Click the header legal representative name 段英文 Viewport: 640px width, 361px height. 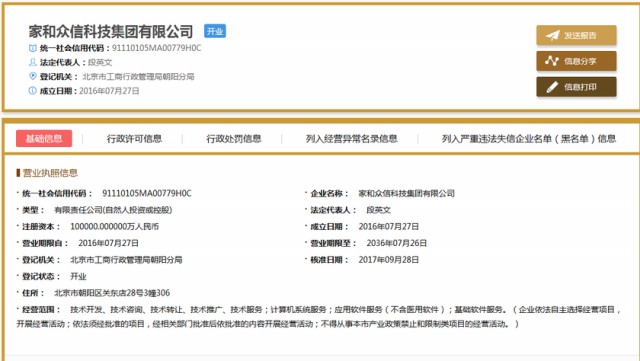(x=100, y=62)
